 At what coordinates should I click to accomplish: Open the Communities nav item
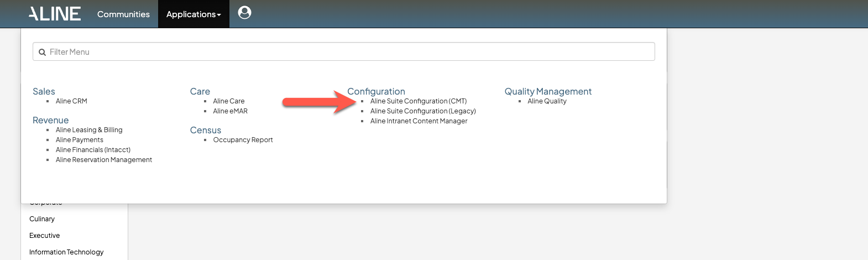[x=123, y=14]
